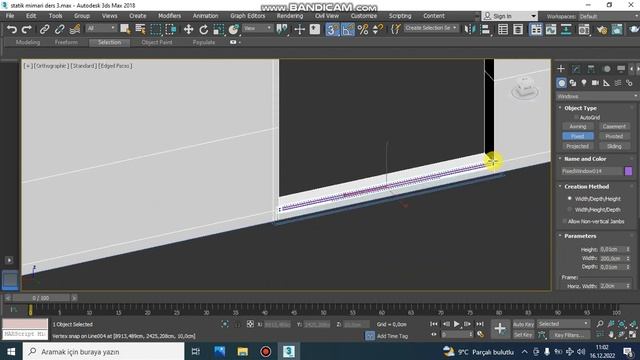Open the Align tool
Viewport: 640px width, 360px height.
(x=486, y=29)
